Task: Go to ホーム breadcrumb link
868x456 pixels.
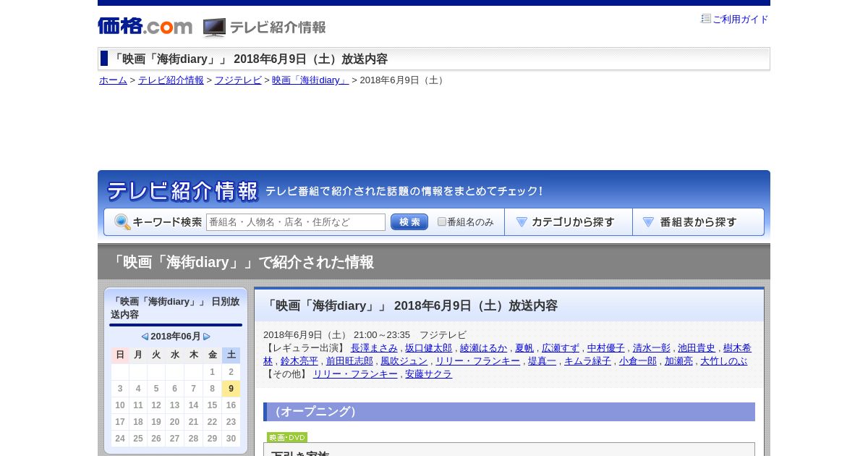Action: (113, 80)
